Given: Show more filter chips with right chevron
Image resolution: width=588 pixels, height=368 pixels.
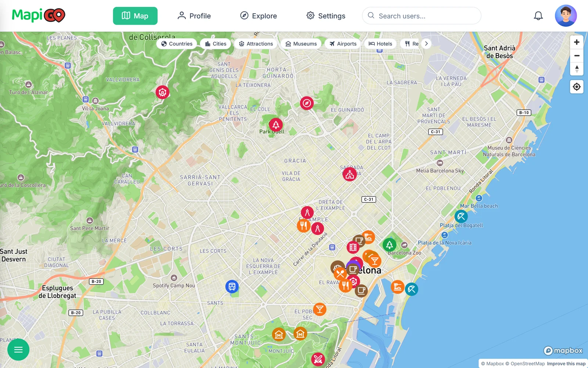Looking at the screenshot, I should pyautogui.click(x=426, y=44).
